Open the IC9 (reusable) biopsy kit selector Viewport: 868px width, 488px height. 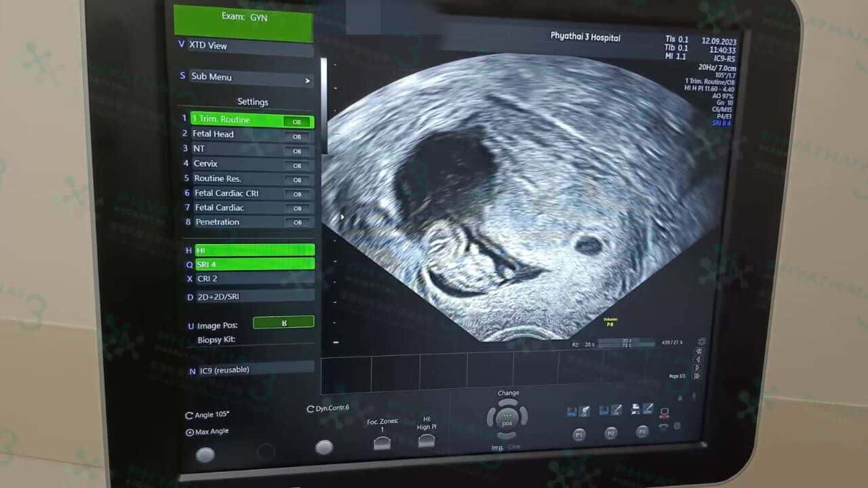(254, 369)
